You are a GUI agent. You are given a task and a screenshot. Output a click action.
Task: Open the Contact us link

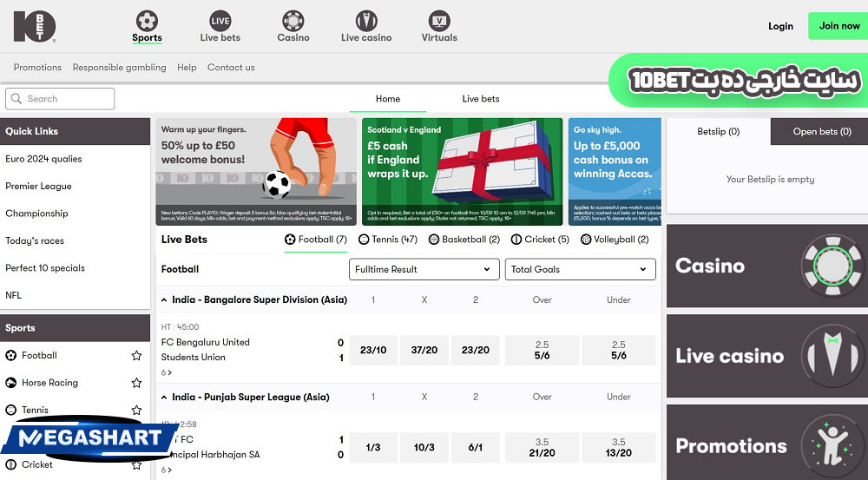coord(231,68)
